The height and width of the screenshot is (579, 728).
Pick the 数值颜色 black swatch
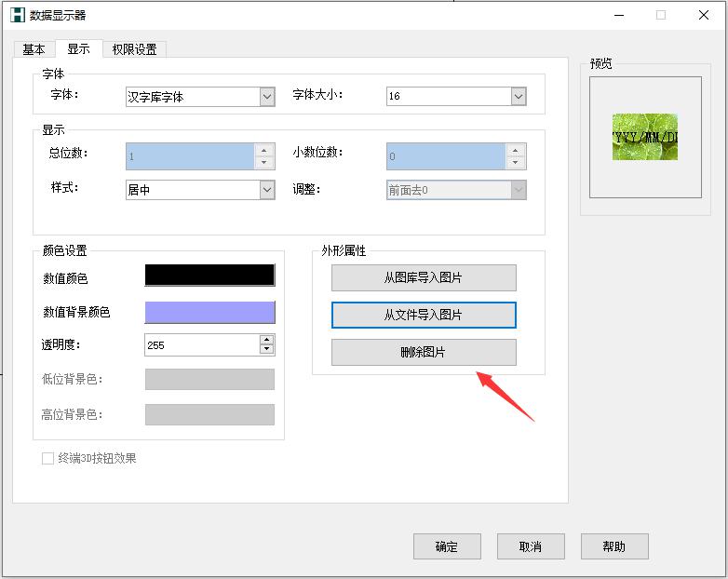click(x=209, y=276)
